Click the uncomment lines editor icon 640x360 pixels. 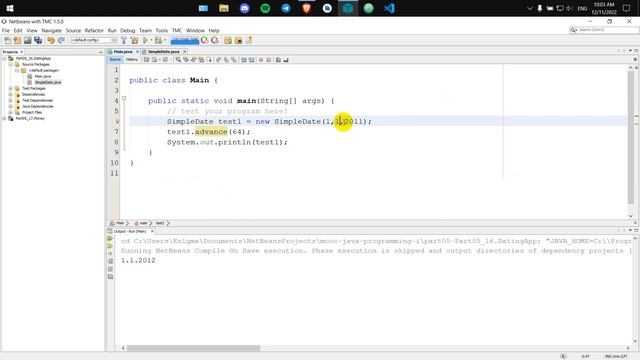pos(286,60)
